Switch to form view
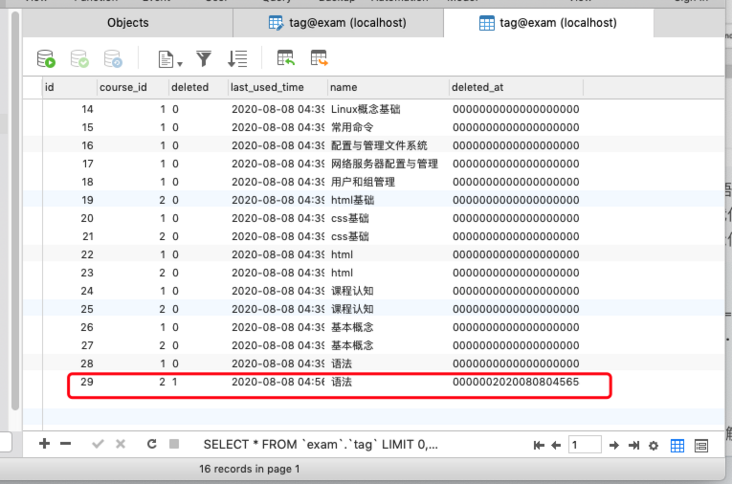732x484 pixels. pos(701,446)
